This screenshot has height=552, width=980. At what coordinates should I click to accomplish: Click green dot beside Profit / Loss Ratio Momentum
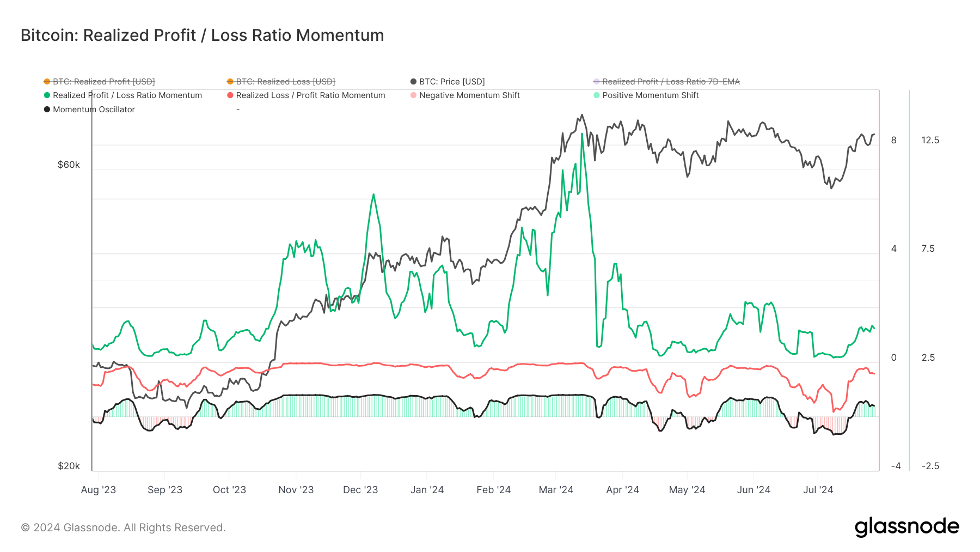47,95
